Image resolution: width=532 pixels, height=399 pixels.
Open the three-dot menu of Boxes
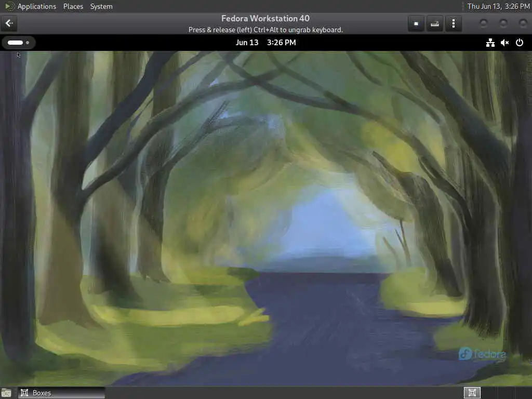coord(453,24)
